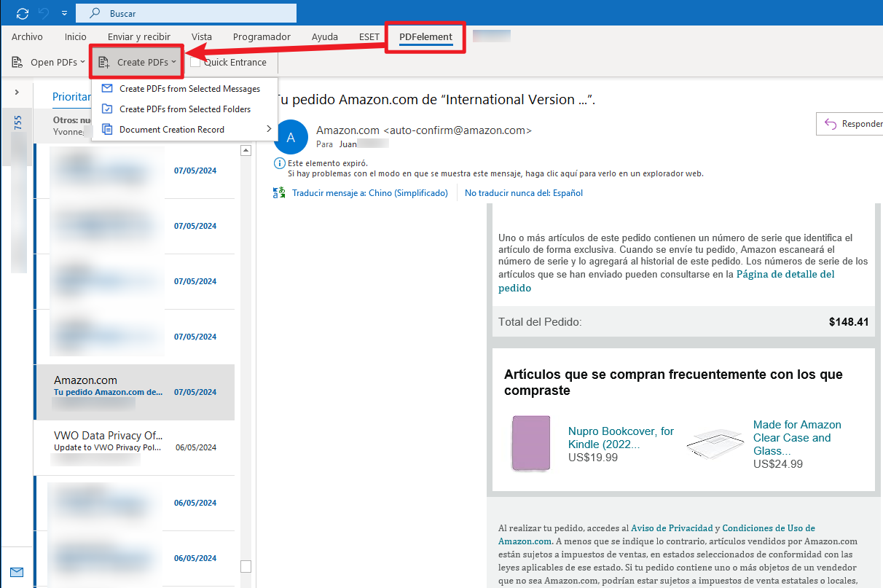Switch to the Inicio tab
883x588 pixels.
[75, 36]
